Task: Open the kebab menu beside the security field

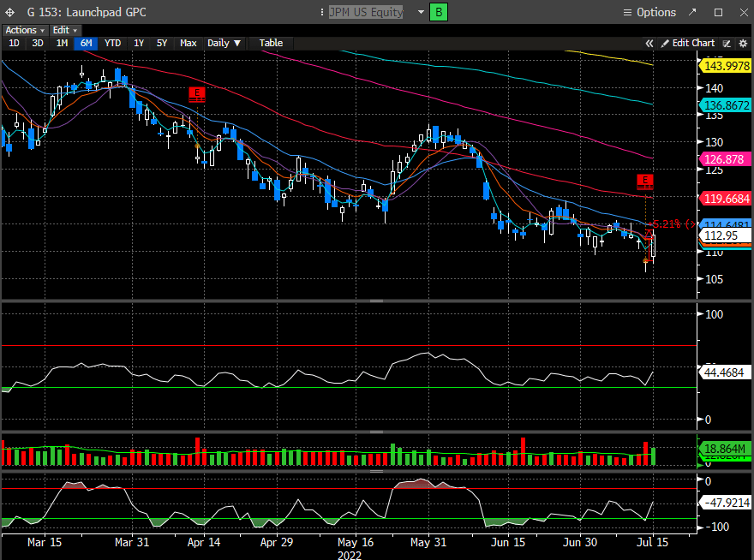Action: pyautogui.click(x=321, y=13)
